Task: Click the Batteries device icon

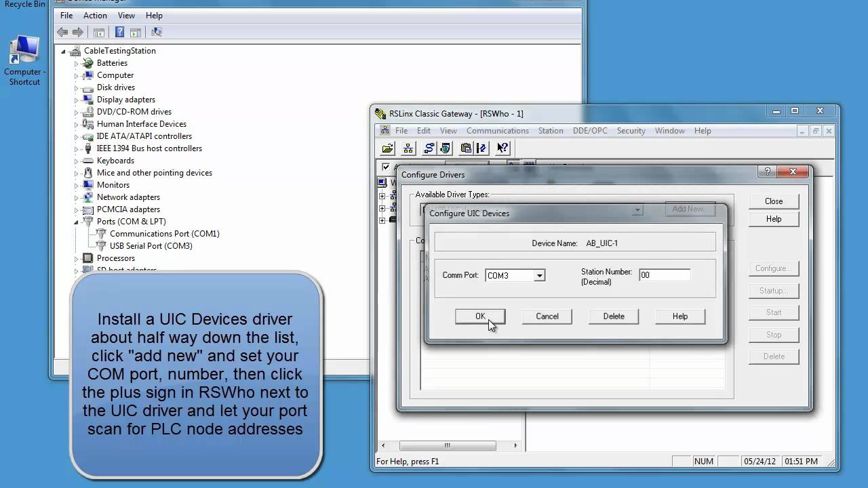Action: pyautogui.click(x=88, y=63)
